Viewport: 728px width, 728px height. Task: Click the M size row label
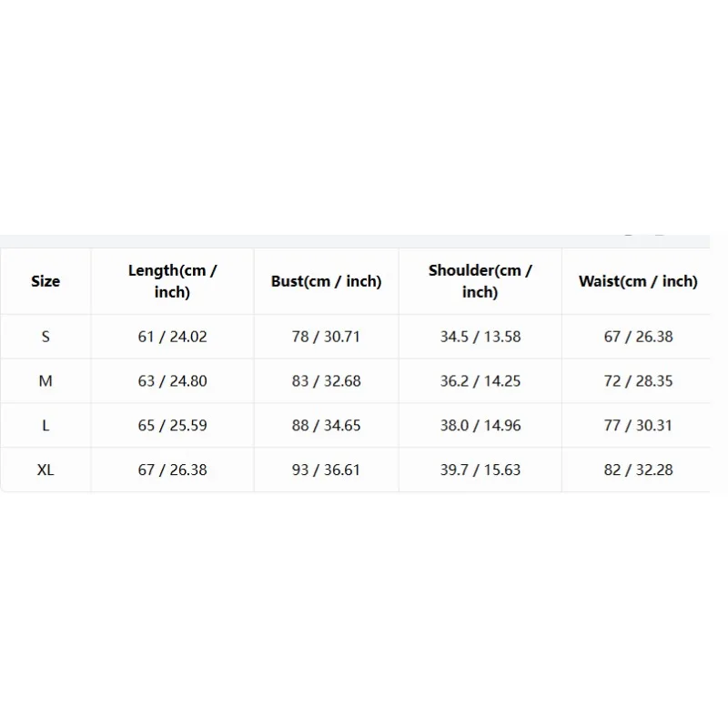tap(45, 381)
